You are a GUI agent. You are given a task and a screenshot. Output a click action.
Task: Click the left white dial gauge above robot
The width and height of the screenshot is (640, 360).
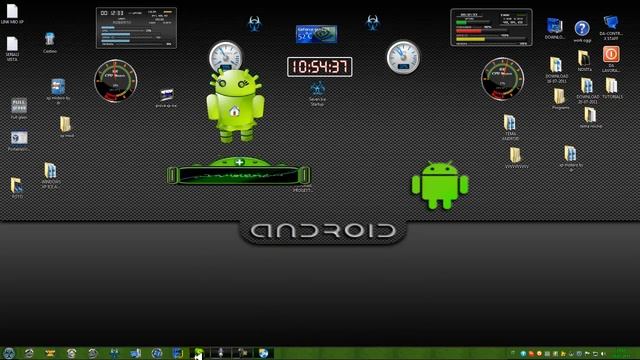pyautogui.click(x=225, y=56)
